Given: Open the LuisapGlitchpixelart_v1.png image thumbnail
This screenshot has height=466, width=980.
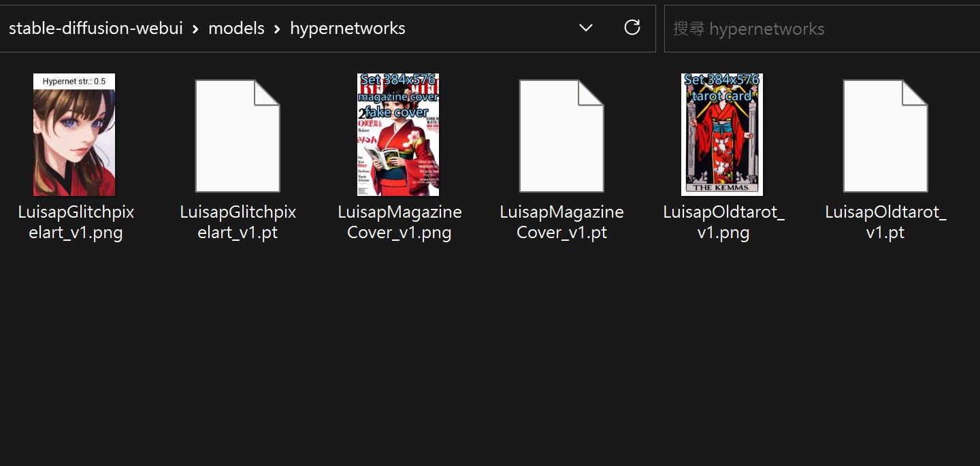Looking at the screenshot, I should pyautogui.click(x=74, y=135).
